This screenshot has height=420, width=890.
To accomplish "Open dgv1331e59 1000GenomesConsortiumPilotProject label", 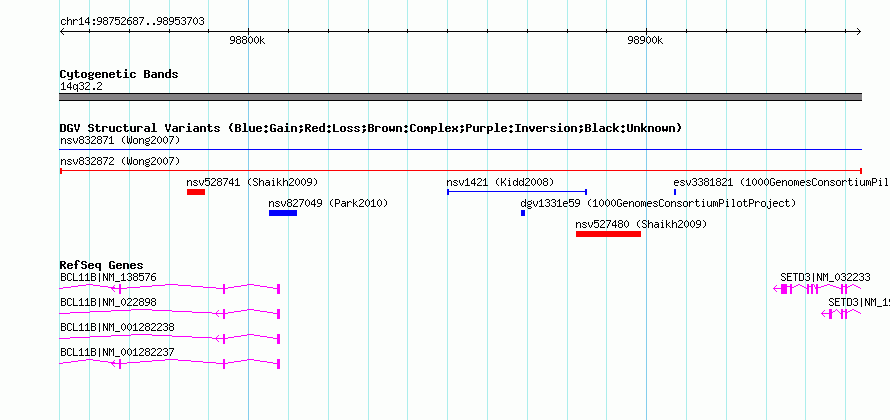I will point(658,203).
